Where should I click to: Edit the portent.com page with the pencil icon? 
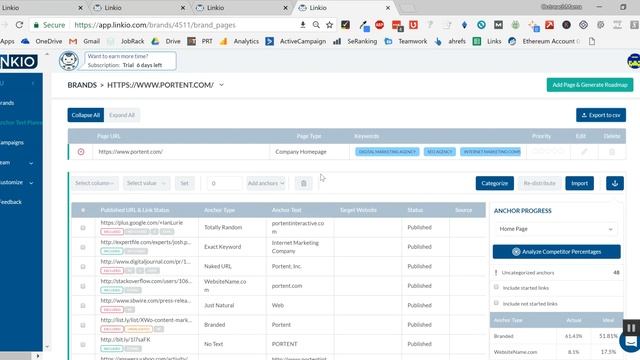584,152
